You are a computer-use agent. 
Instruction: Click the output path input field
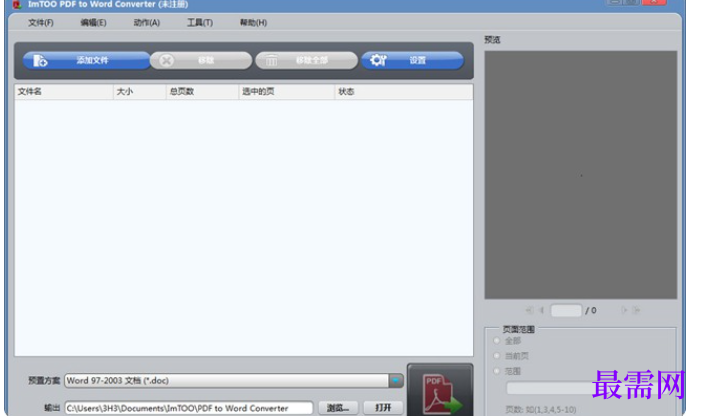(189, 408)
